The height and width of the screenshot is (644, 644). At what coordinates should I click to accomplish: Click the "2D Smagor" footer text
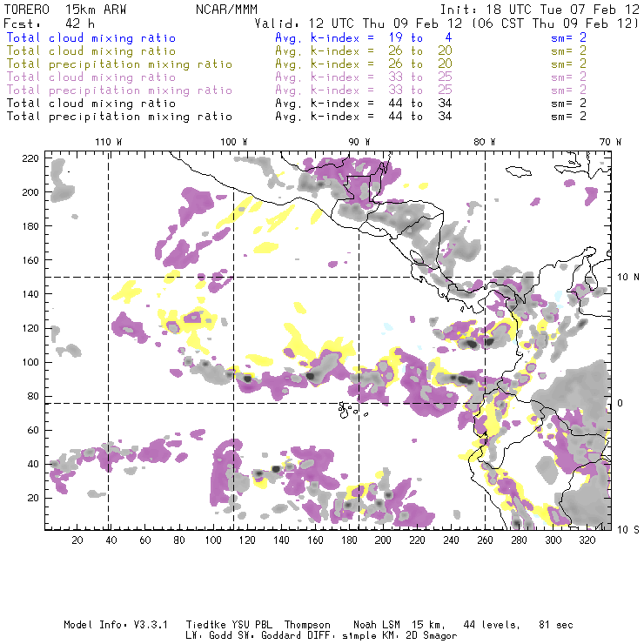coord(432,636)
